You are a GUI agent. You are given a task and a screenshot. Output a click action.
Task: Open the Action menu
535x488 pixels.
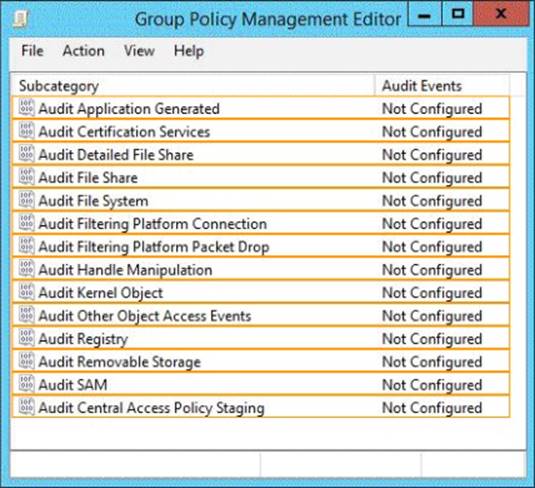coord(84,51)
